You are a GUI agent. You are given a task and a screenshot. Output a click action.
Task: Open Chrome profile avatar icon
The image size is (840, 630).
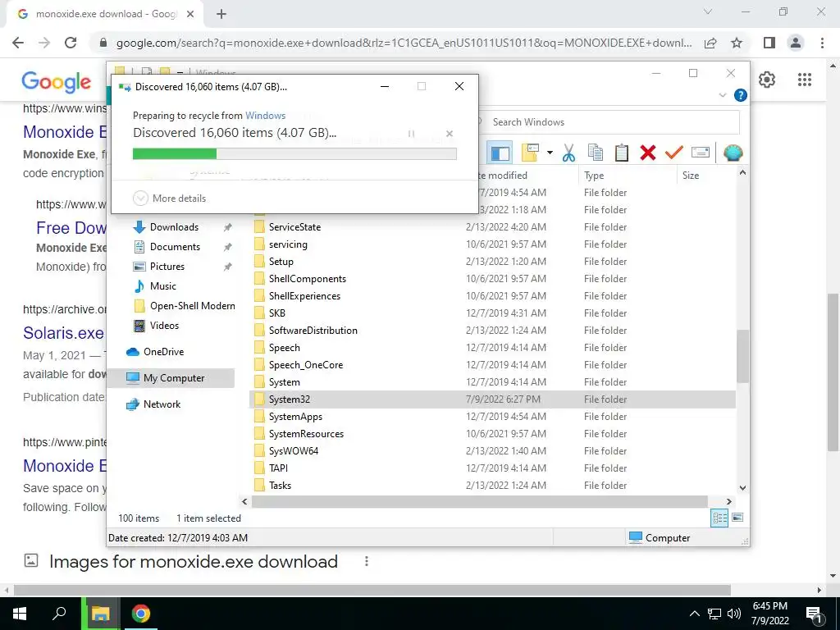click(x=796, y=43)
